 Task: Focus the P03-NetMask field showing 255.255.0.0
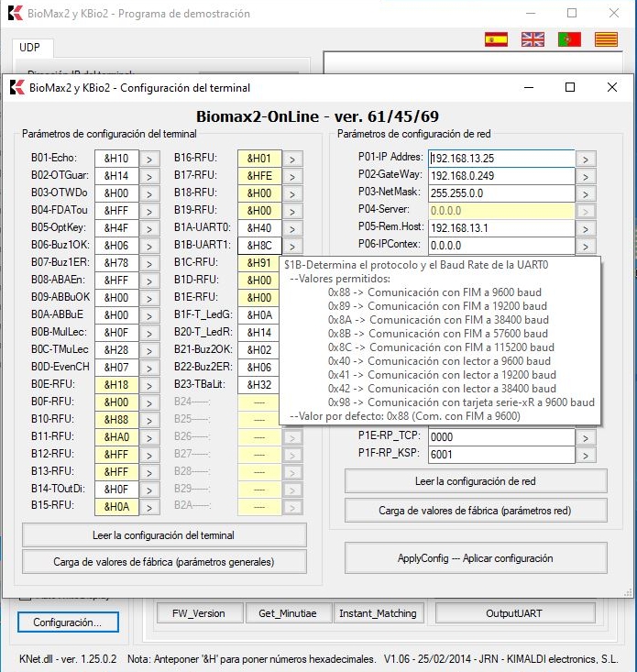coord(501,193)
